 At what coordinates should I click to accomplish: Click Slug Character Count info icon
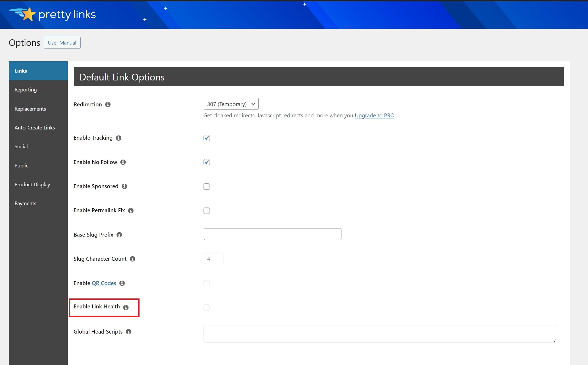pyautogui.click(x=132, y=259)
